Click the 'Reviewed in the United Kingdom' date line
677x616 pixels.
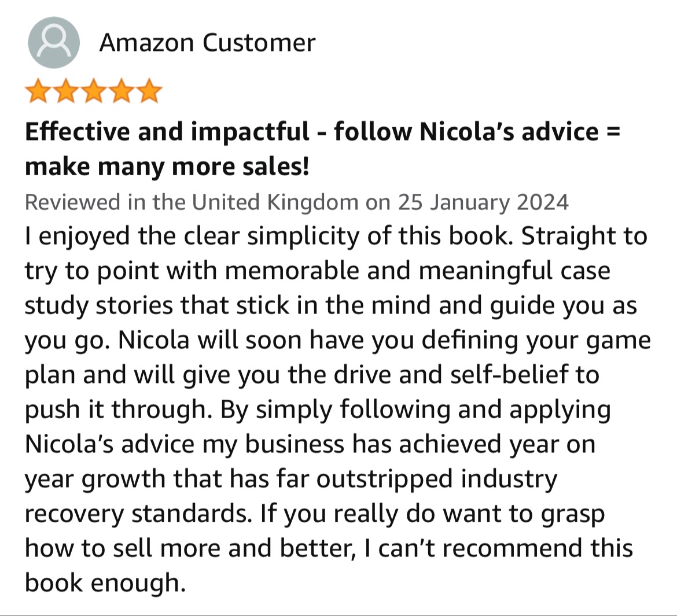(x=297, y=202)
